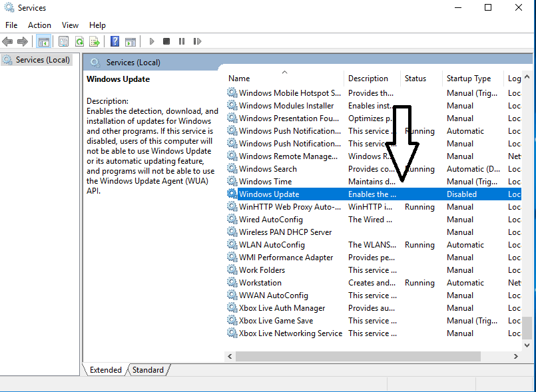Click the gear icon beside Workstation
Image resolution: width=536 pixels, height=392 pixels.
coord(232,282)
